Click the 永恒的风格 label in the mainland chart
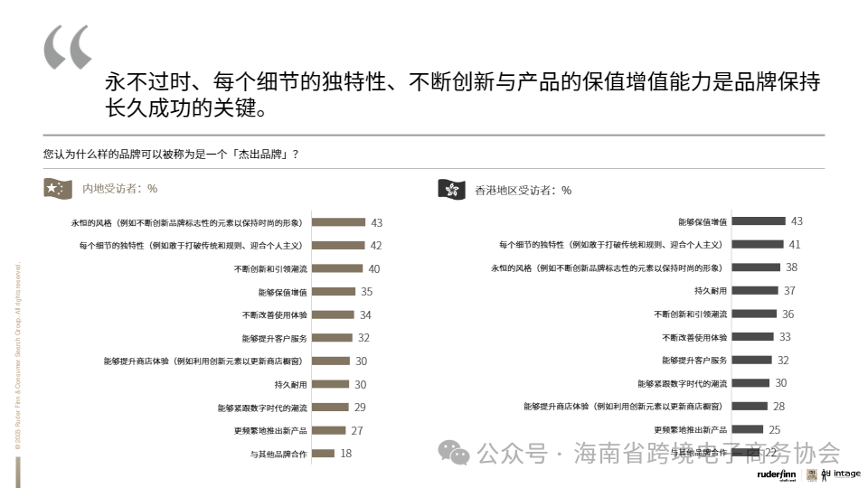 coord(188,223)
